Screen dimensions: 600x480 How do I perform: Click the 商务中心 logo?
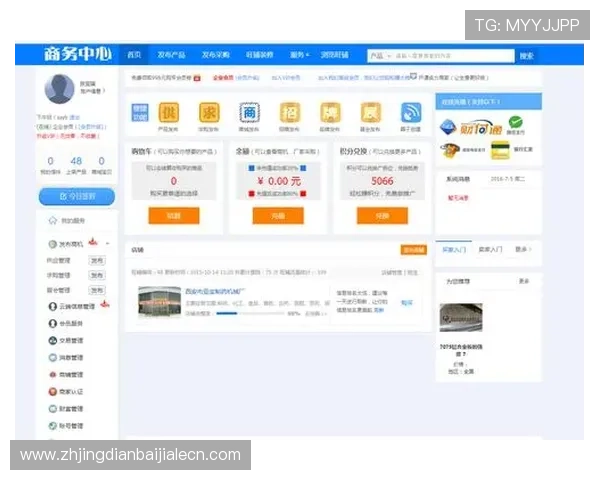coord(78,54)
